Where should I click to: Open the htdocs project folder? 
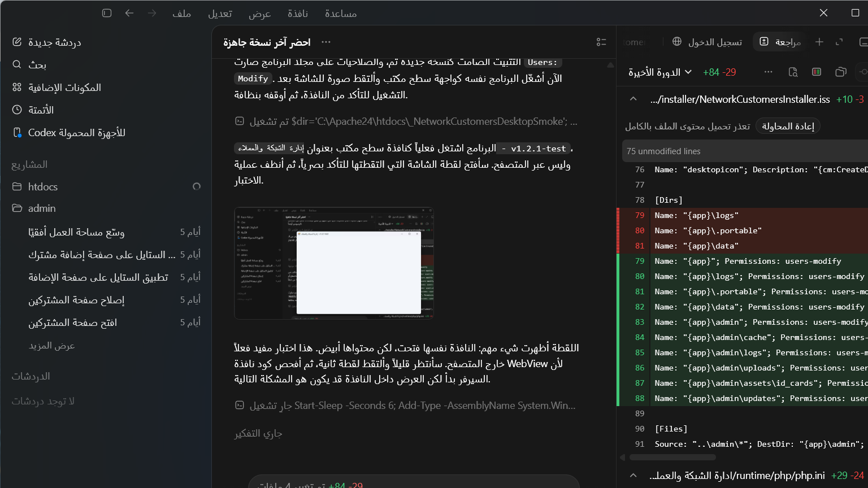point(35,186)
